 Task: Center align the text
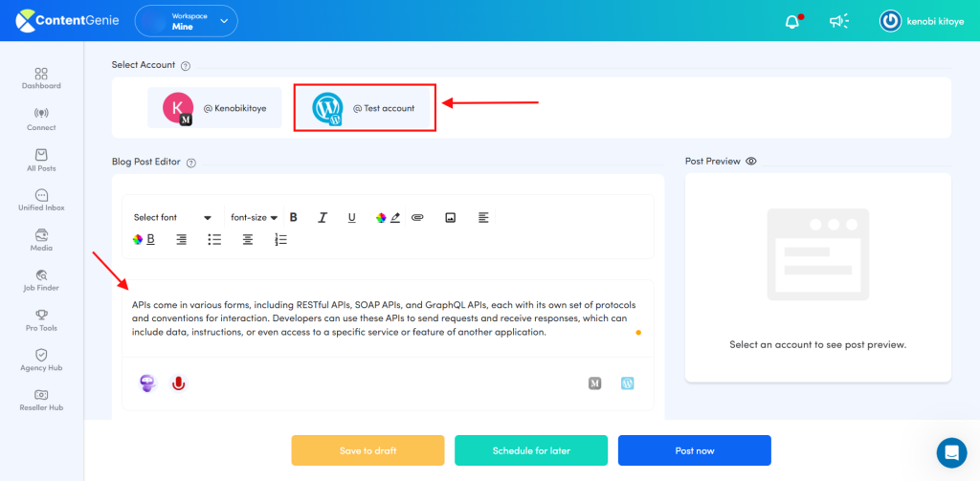click(x=248, y=239)
